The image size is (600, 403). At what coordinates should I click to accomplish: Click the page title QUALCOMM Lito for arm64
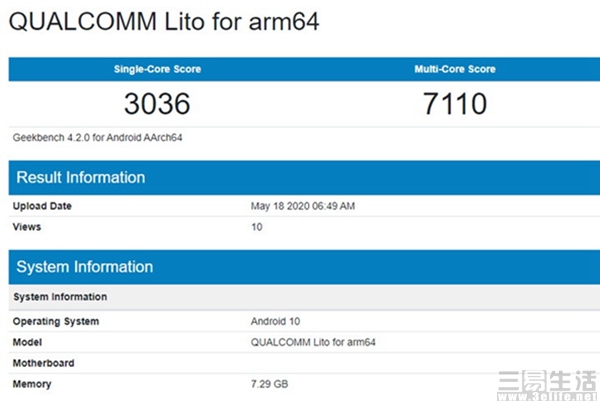pyautogui.click(x=164, y=22)
